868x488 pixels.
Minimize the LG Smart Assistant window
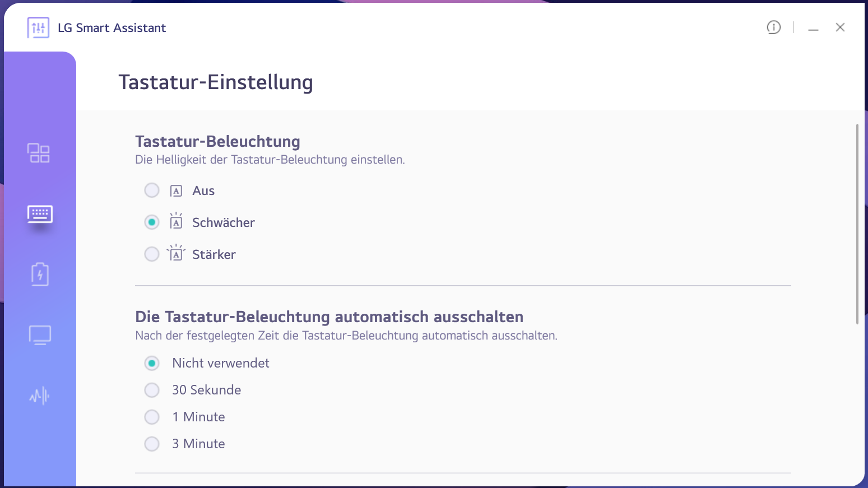(x=813, y=28)
